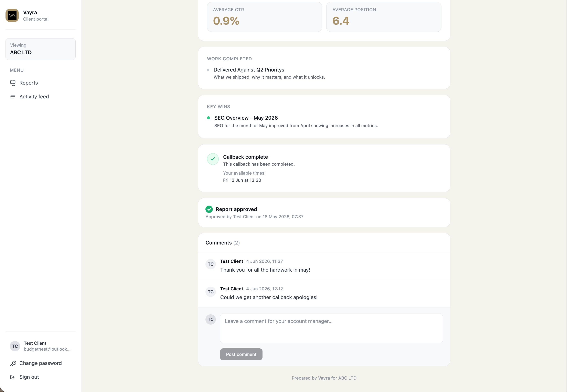Click the 'Report approved' heading
The width and height of the screenshot is (567, 392).
tap(236, 209)
